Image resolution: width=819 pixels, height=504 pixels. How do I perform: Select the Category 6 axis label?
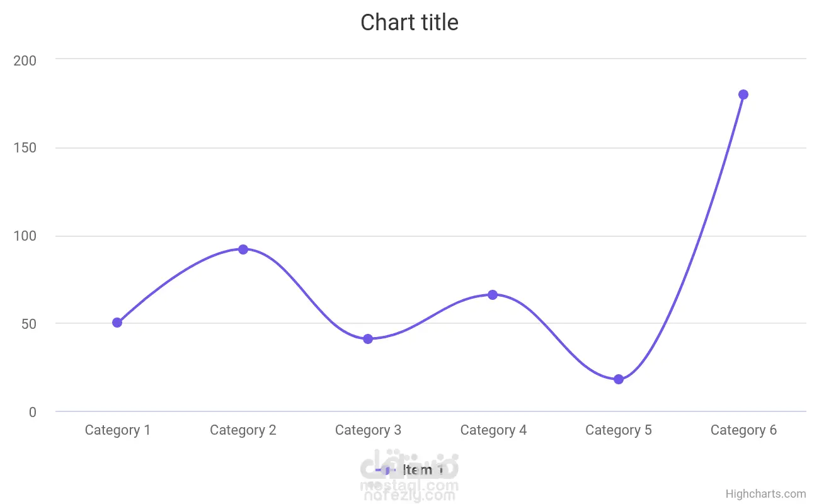743,430
